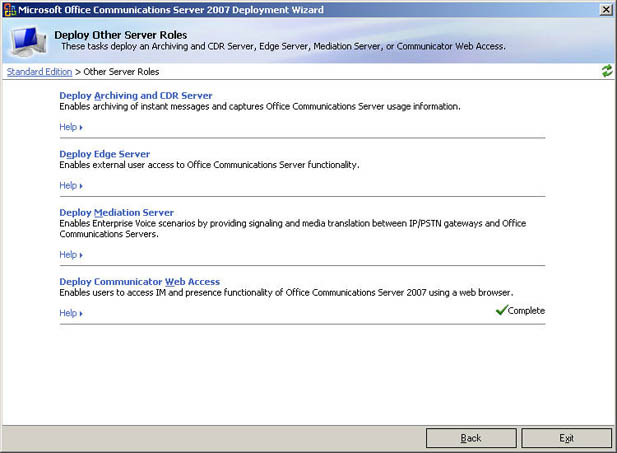The height and width of the screenshot is (453, 617).
Task: Expand Help under Deploy Edge Server
Action: coord(70,186)
